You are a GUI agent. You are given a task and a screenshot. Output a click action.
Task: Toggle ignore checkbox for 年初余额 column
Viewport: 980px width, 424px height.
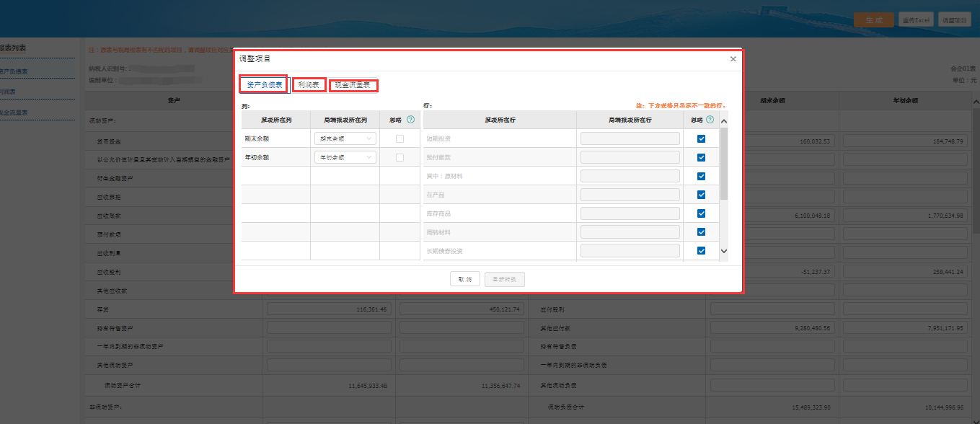pos(399,157)
